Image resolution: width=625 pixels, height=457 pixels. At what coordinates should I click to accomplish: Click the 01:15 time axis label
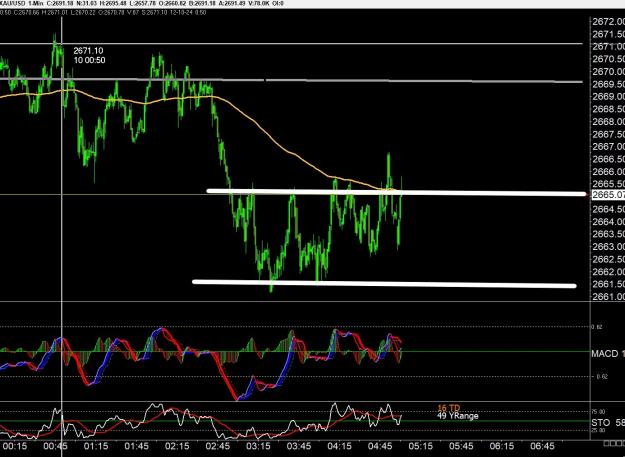click(96, 446)
